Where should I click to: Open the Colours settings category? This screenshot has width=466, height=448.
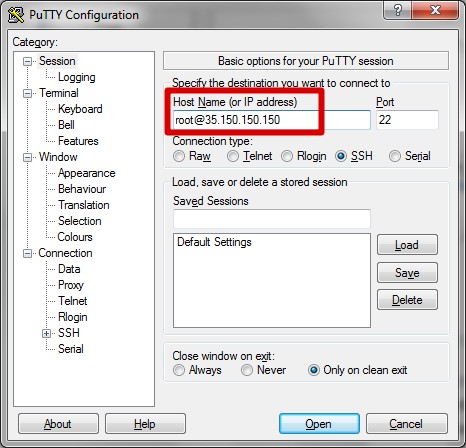pos(75,237)
